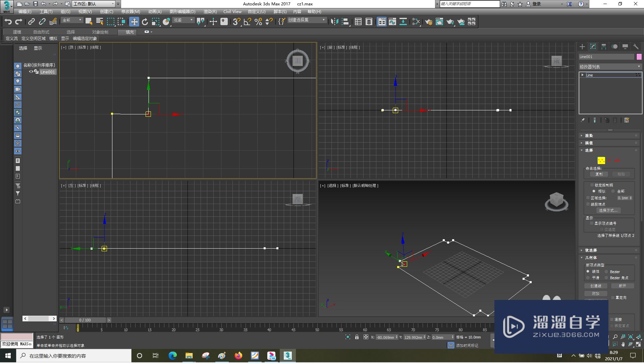Open Select by Name list icon
The image size is (644, 363).
pyautogui.click(x=100, y=22)
